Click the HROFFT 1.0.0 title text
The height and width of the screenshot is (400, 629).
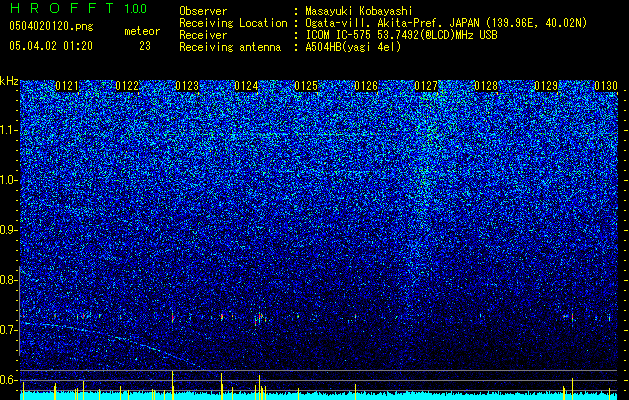(78, 8)
